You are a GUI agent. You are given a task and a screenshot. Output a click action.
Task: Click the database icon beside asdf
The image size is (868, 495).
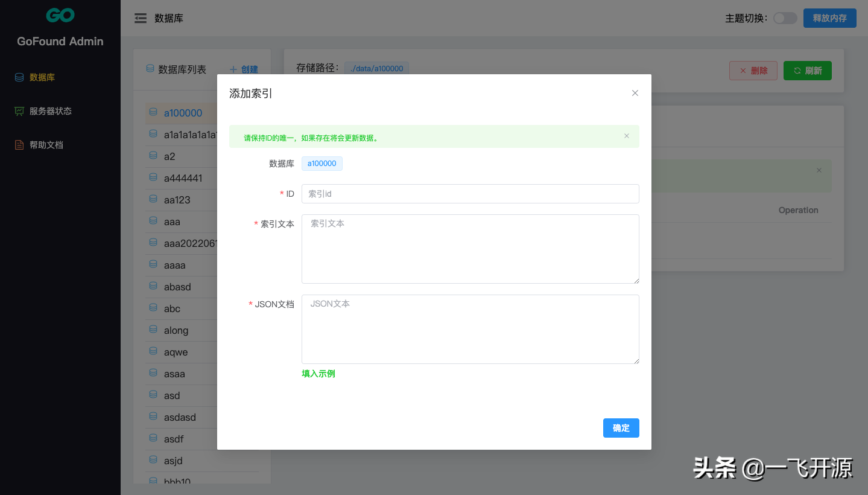click(x=153, y=438)
